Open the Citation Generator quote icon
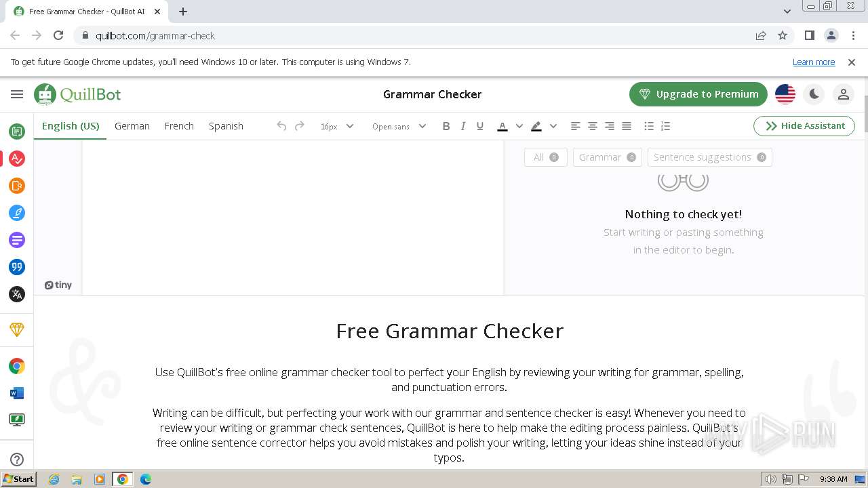868x488 pixels. [x=17, y=267]
